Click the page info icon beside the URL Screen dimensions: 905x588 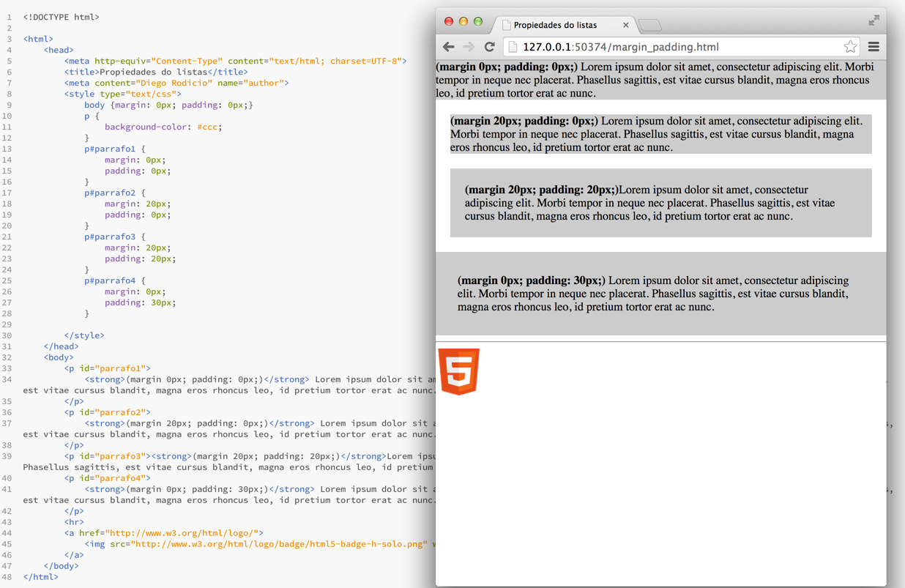[x=513, y=47]
